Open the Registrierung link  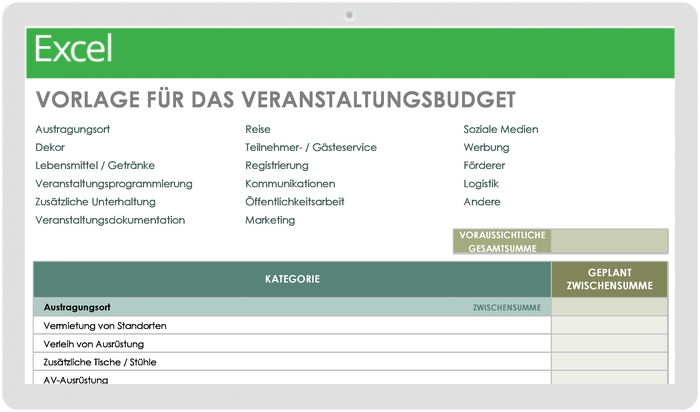277,166
